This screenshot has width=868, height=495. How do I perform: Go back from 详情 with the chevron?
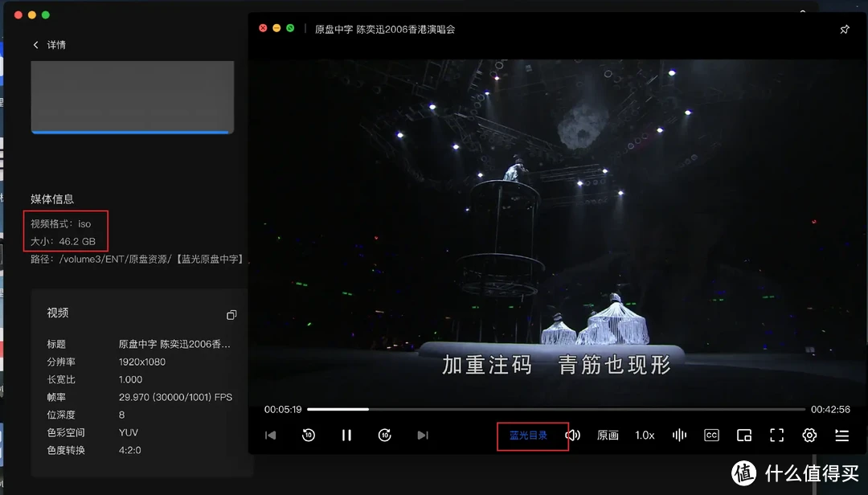point(35,45)
